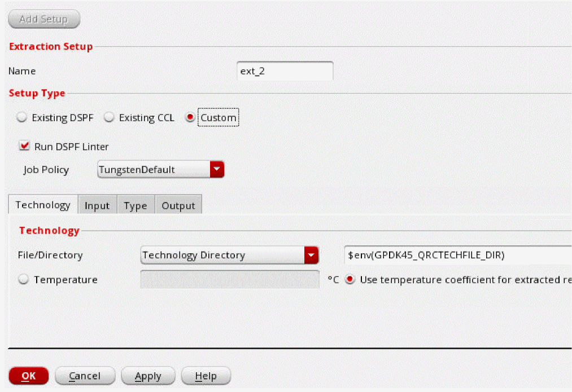This screenshot has height=392, width=572.
Task: Open Help for this dialog
Action: click(x=206, y=376)
